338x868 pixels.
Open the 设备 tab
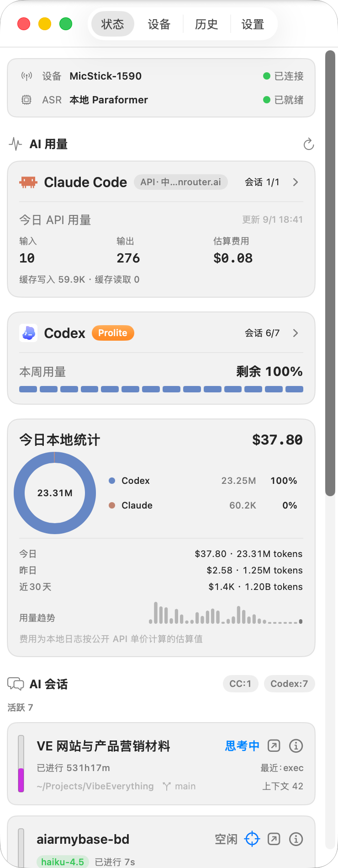(159, 24)
